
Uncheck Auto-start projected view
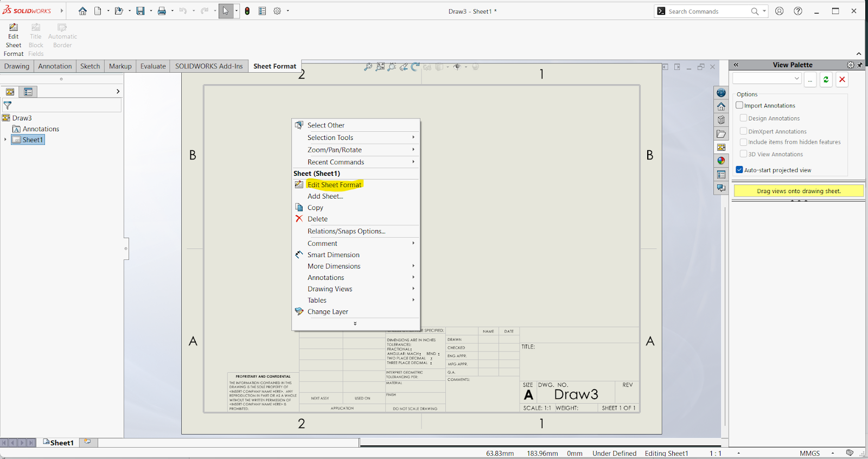[x=739, y=170]
